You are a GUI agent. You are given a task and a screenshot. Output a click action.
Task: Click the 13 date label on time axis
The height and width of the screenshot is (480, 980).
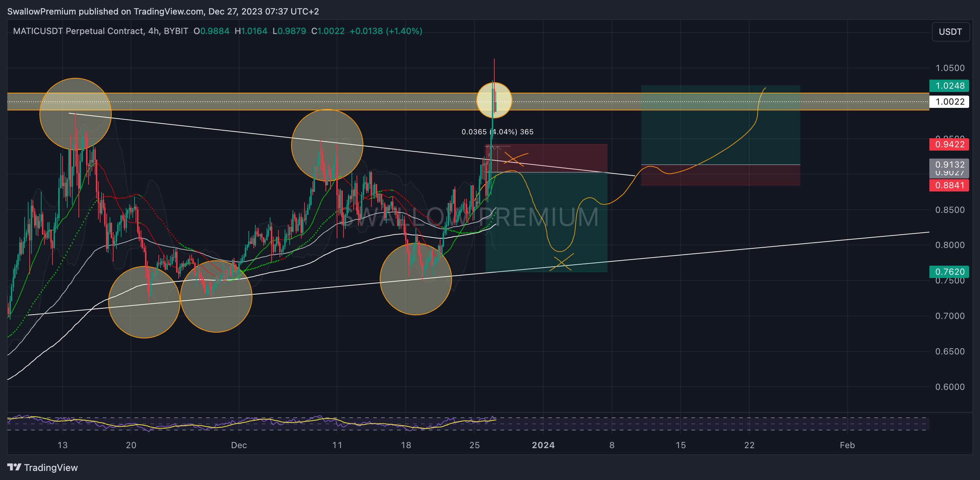(x=63, y=445)
